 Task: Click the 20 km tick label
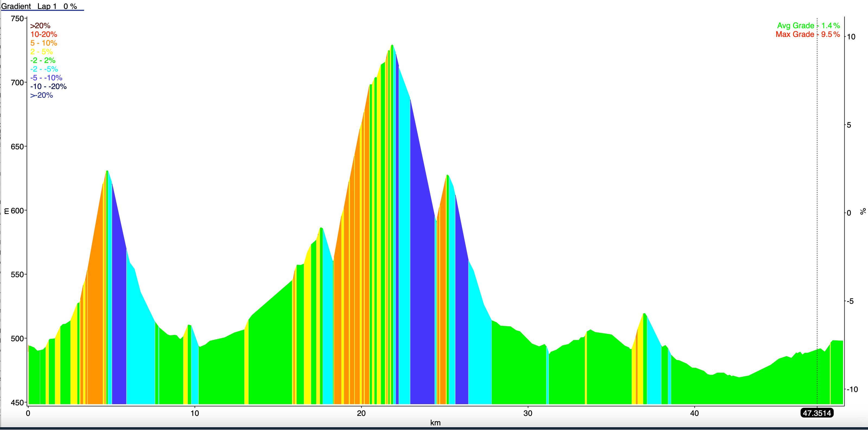point(361,413)
